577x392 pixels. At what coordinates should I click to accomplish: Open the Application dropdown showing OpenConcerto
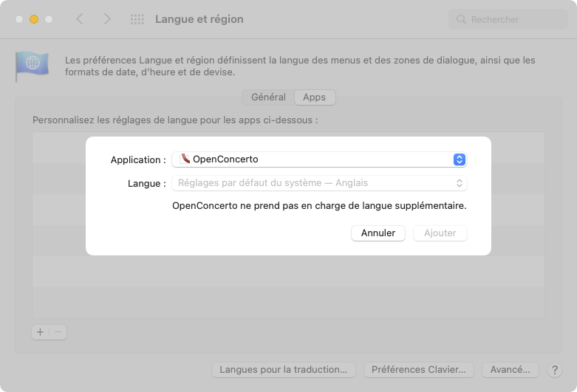coord(319,159)
